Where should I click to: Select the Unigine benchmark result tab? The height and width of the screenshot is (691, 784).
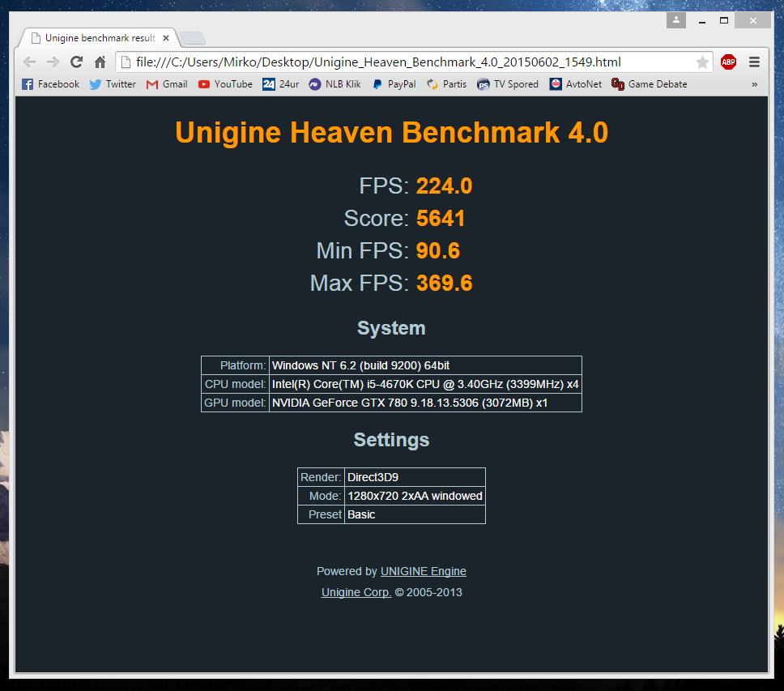[x=98, y=38]
